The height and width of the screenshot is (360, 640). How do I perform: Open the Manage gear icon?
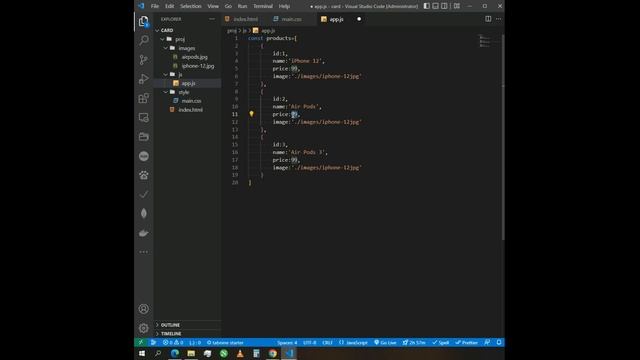[x=144, y=328]
